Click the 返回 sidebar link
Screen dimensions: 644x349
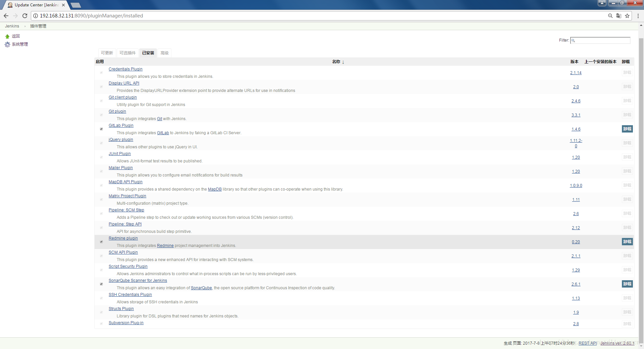coord(16,36)
